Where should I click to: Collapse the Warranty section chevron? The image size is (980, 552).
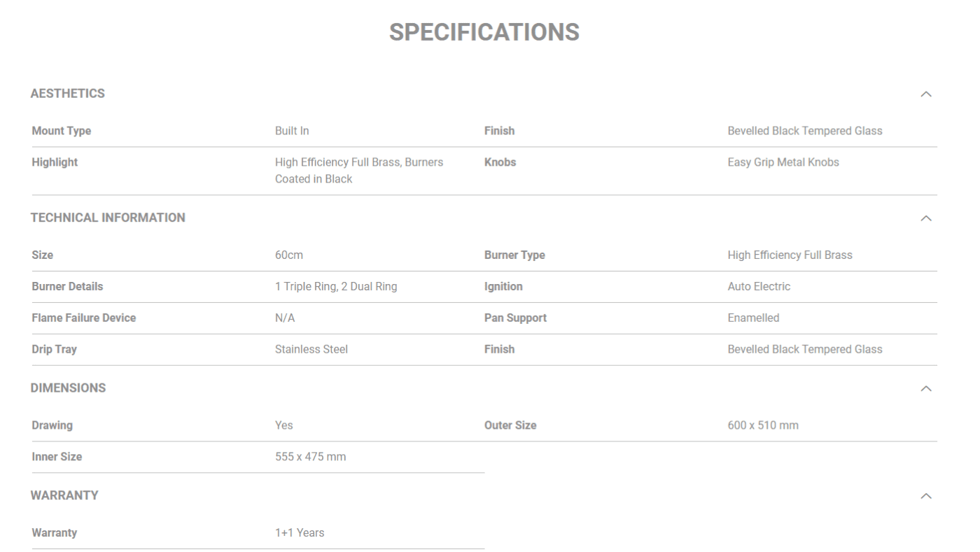pyautogui.click(x=926, y=496)
